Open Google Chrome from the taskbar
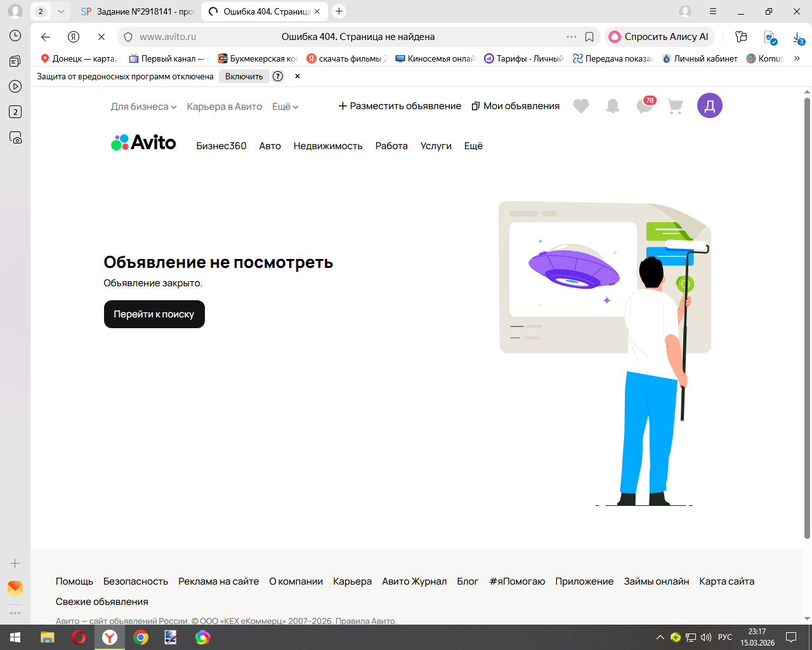 [141, 637]
